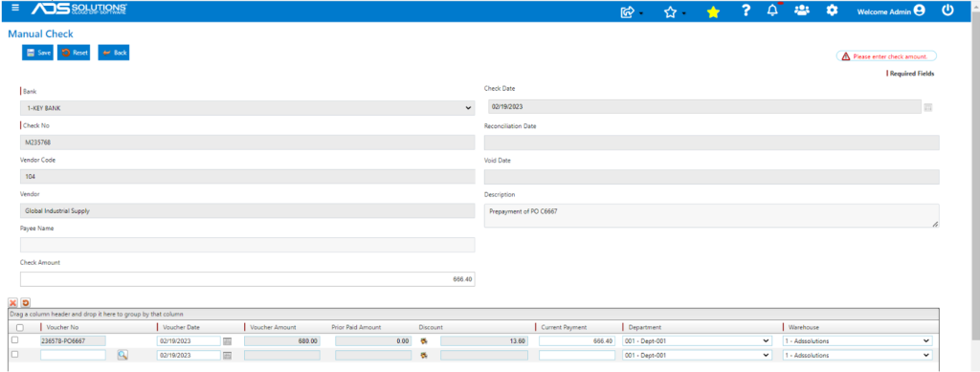Sort by Prior Paid Amount column header
Image resolution: width=980 pixels, height=372 pixels.
356,327
